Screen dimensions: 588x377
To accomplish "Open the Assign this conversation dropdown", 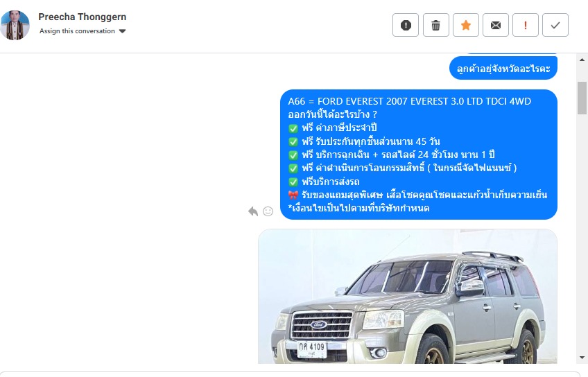I will click(x=83, y=31).
